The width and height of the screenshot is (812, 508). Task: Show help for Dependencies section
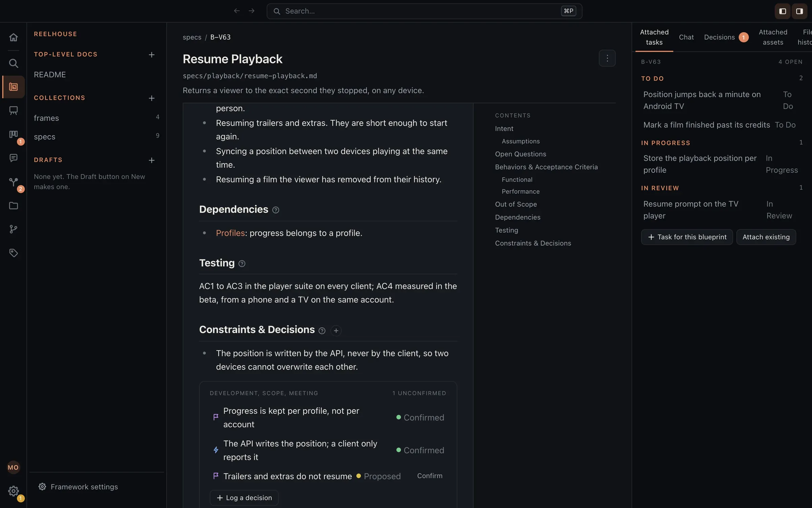click(x=276, y=210)
